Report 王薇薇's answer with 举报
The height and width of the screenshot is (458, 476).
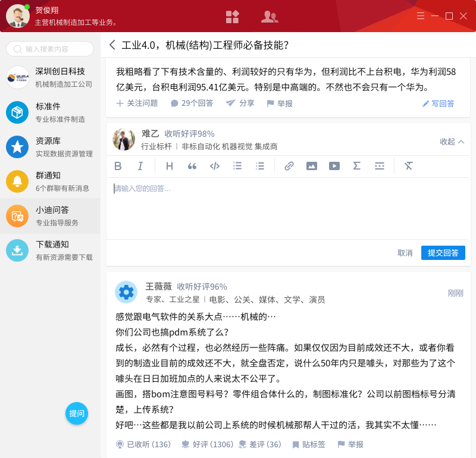350,445
